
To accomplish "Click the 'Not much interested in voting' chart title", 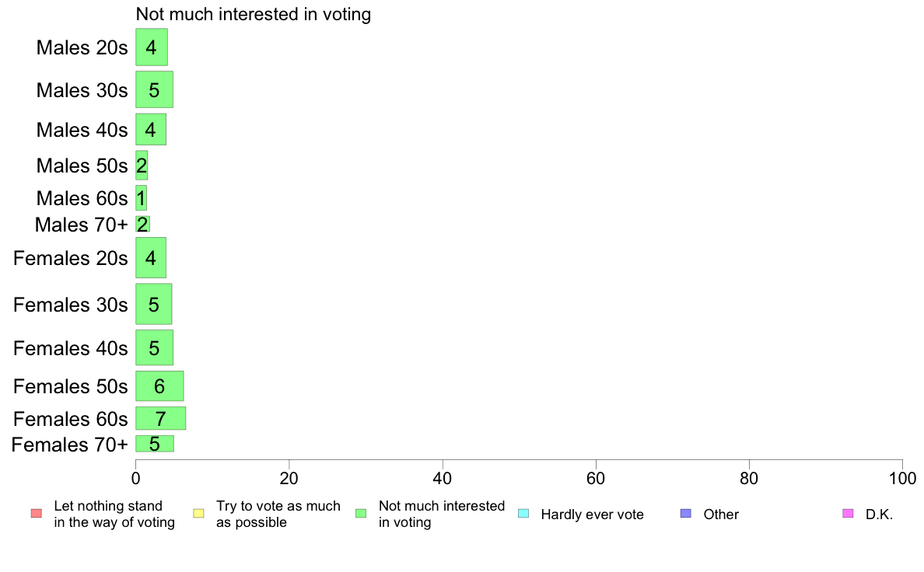I will [254, 14].
